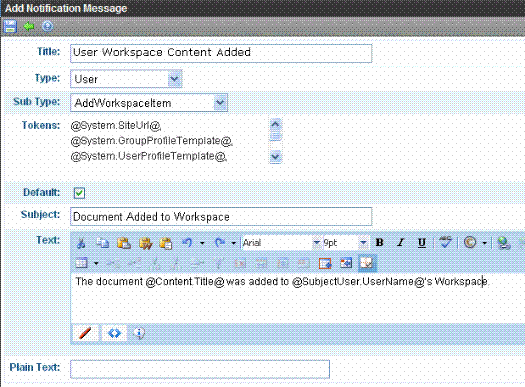Apply italic formatting
Viewport: 525px width, 387px height.
[x=400, y=242]
